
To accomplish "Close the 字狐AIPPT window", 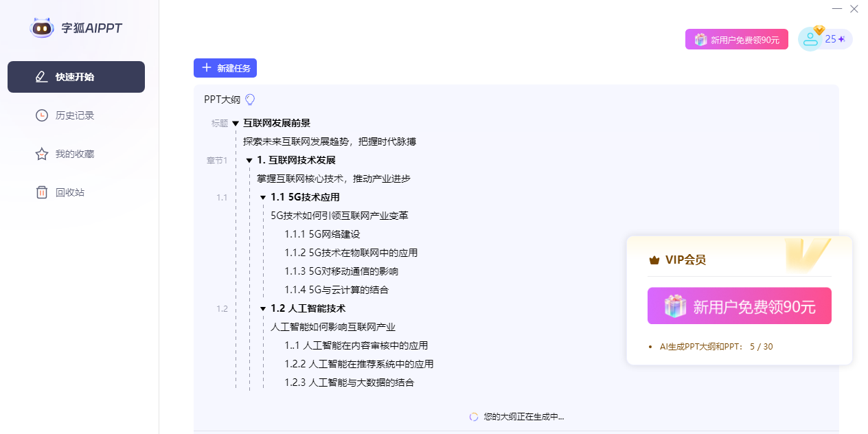I will (854, 9).
